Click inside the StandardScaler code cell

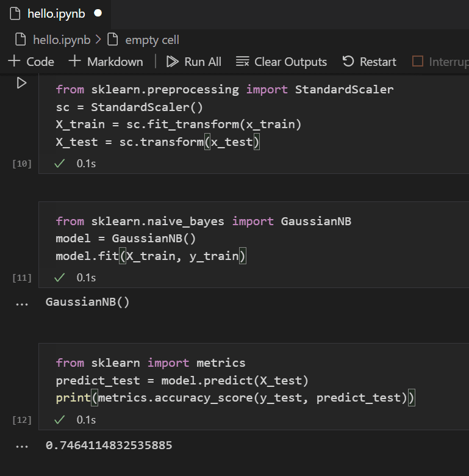244,116
